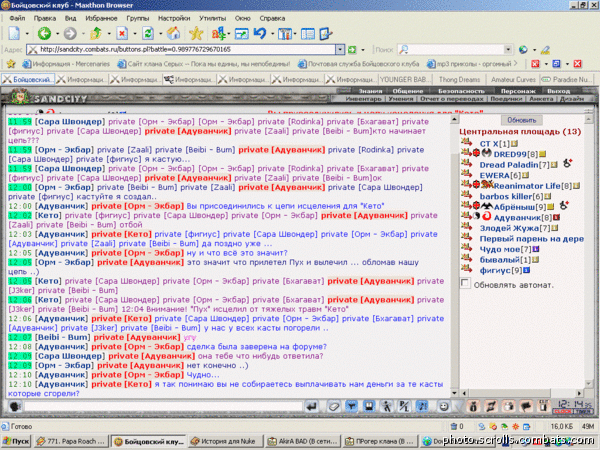Click the private-message icon beside DRED99
The height and width of the screenshot is (450, 600).
pyautogui.click(x=466, y=153)
